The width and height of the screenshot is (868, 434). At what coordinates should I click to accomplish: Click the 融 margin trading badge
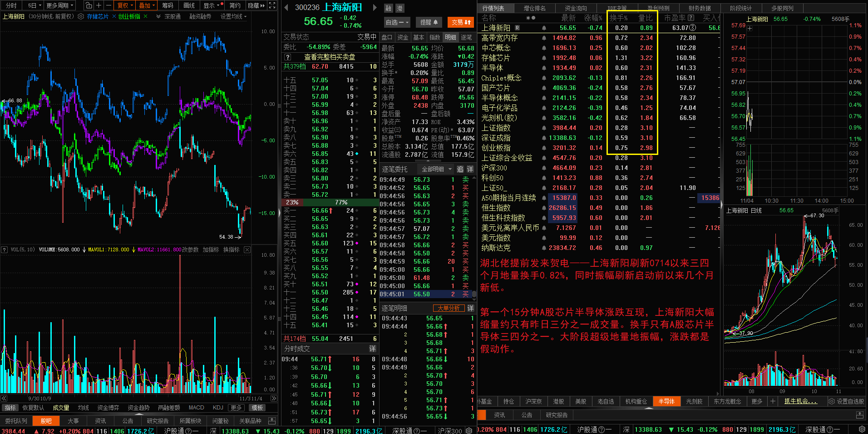388,8
